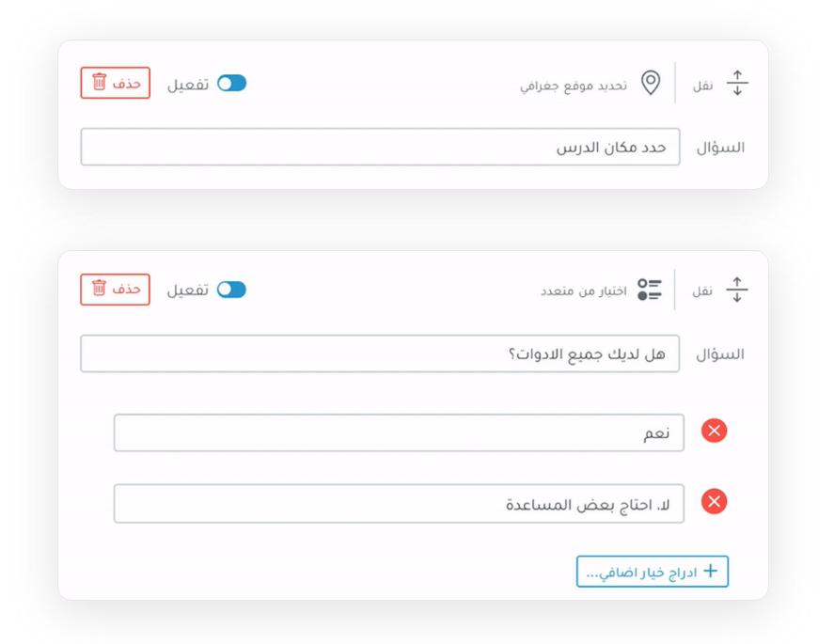Screen dimensions: 834x644
Task: Toggle the 'تفعيل' switch for the multiple-choice question
Action: pos(231,290)
